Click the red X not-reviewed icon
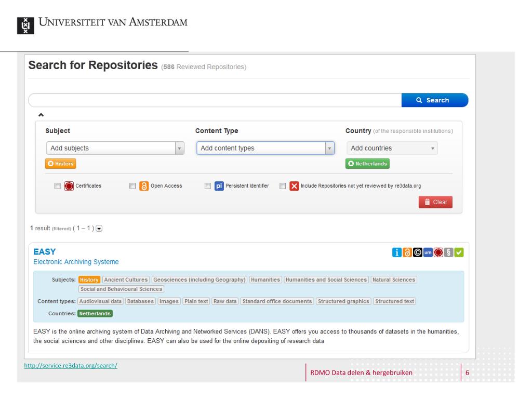The height and width of the screenshot is (399, 532). (x=294, y=186)
